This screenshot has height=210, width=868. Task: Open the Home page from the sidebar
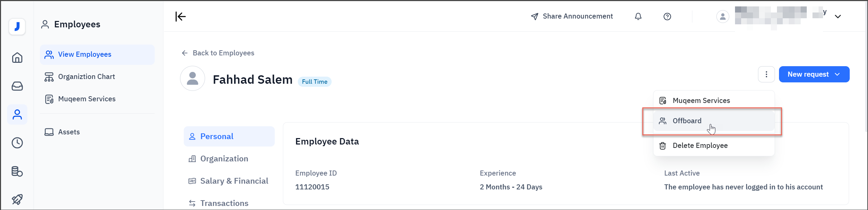coord(17,57)
